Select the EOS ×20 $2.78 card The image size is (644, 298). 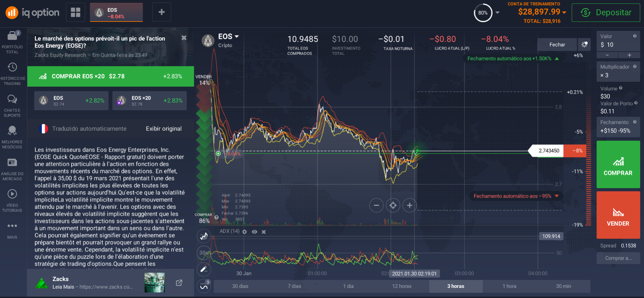[x=149, y=101]
